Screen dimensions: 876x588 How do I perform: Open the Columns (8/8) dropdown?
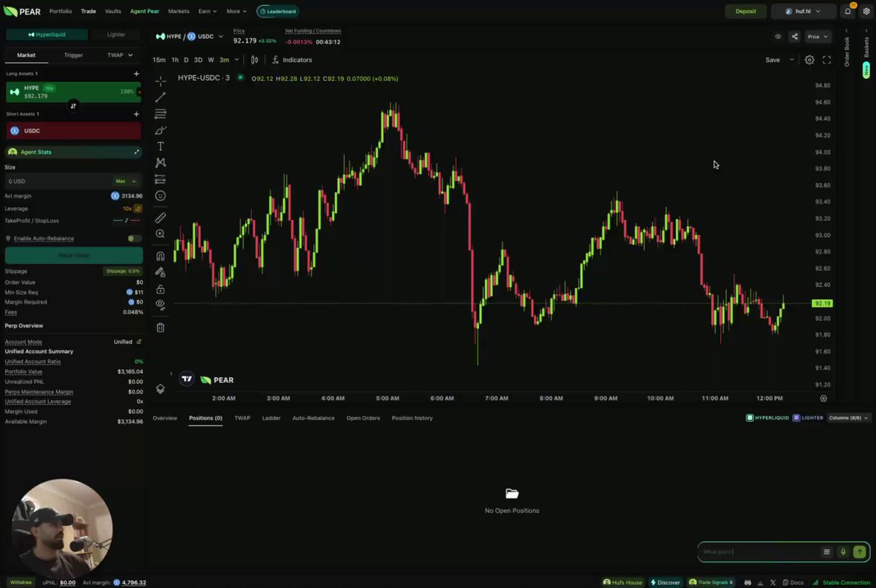(850, 418)
